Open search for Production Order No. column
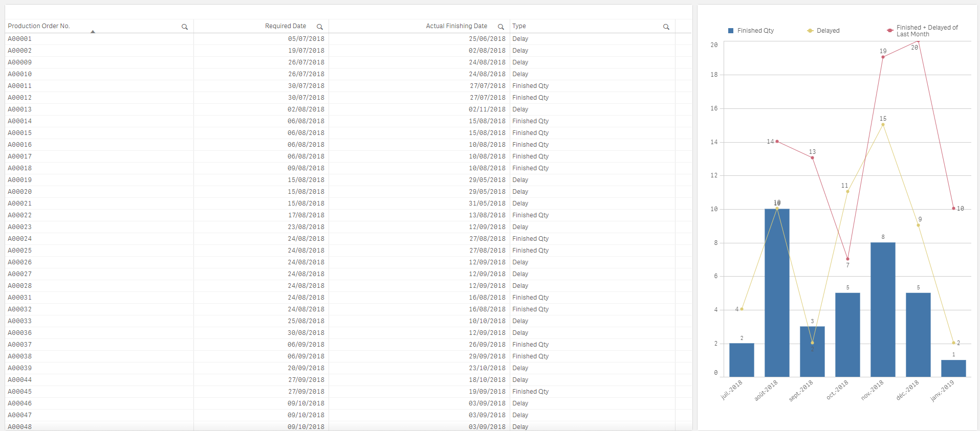This screenshot has height=431, width=980. (185, 27)
